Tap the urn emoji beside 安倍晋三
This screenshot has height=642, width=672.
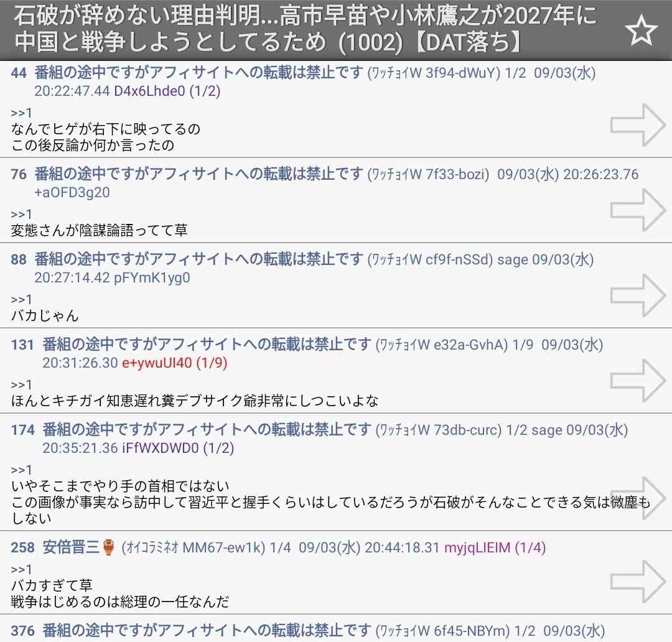108,548
